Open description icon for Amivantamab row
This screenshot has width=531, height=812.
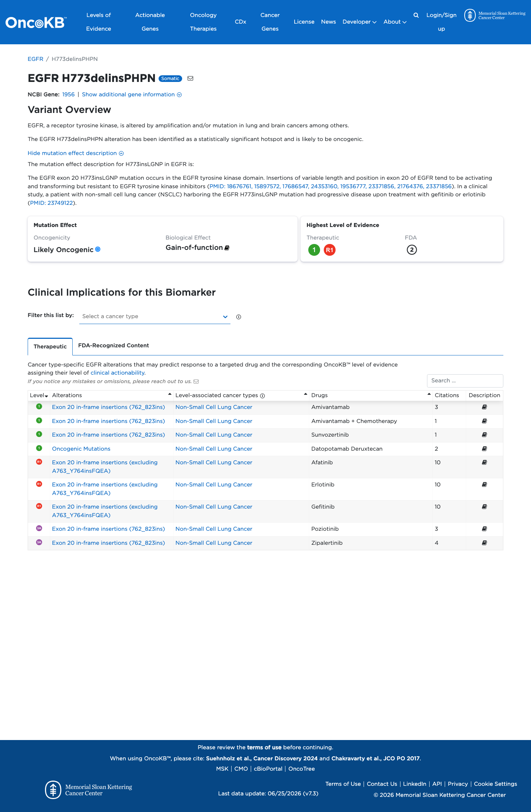[x=485, y=407]
